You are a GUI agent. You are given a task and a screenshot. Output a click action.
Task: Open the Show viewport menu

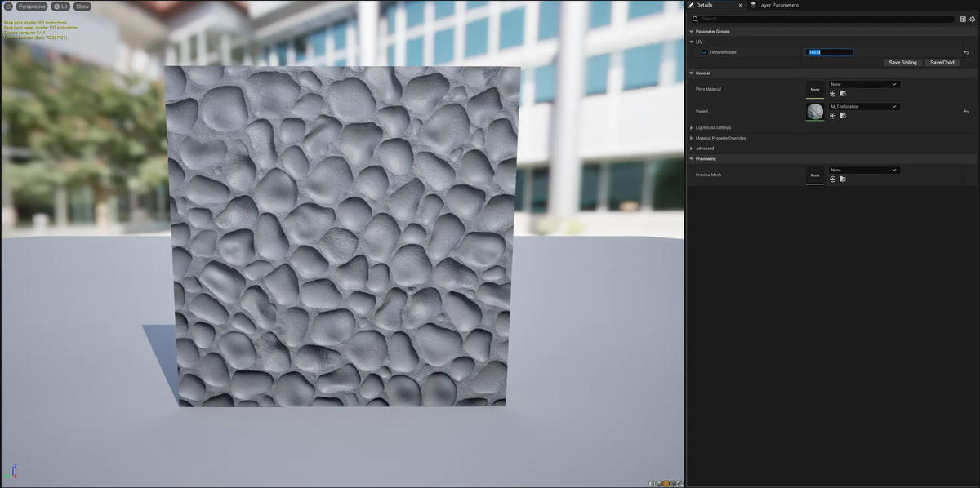point(82,6)
